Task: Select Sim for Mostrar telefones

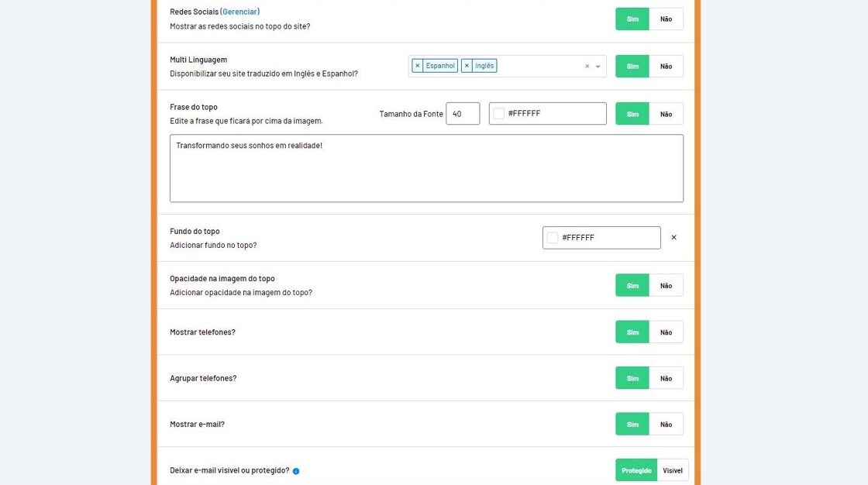Action: tap(632, 332)
